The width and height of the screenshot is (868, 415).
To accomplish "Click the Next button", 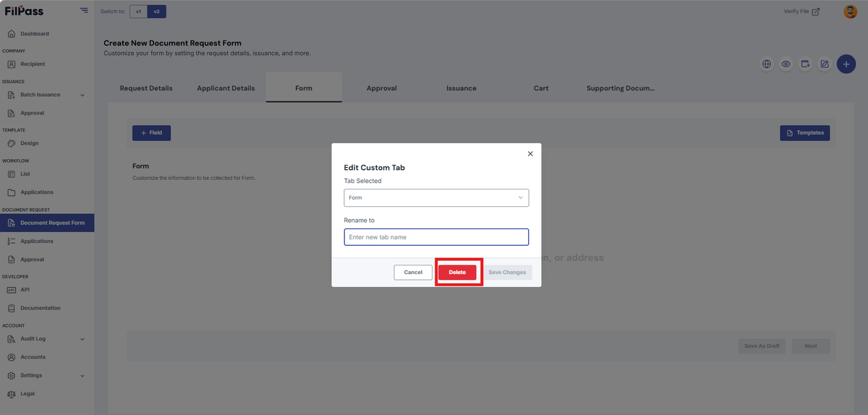I will [811, 346].
